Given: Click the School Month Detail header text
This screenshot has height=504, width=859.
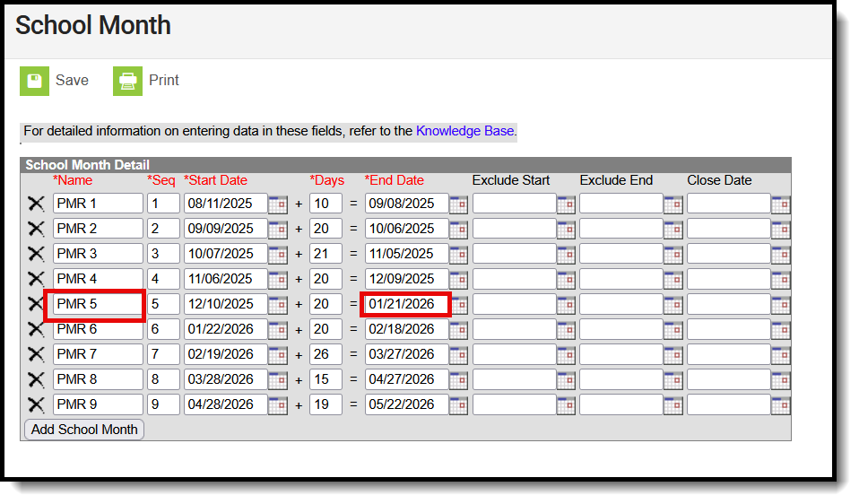Looking at the screenshot, I should point(87,165).
